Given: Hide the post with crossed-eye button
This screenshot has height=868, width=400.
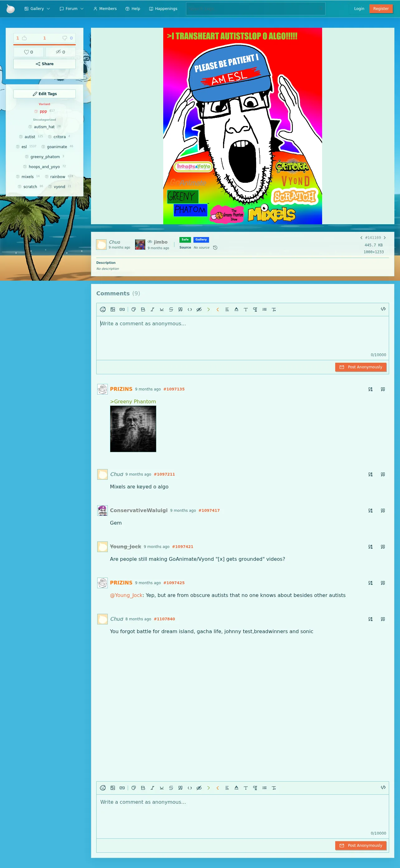Looking at the screenshot, I should [x=61, y=52].
